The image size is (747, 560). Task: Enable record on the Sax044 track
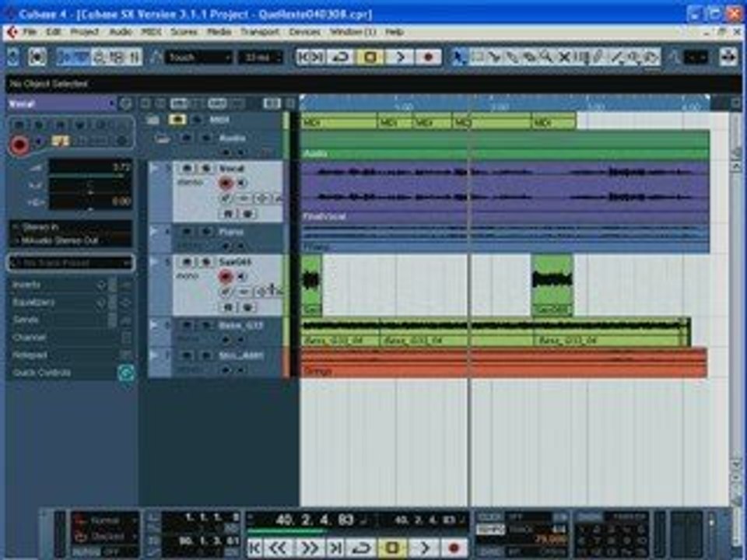225,277
